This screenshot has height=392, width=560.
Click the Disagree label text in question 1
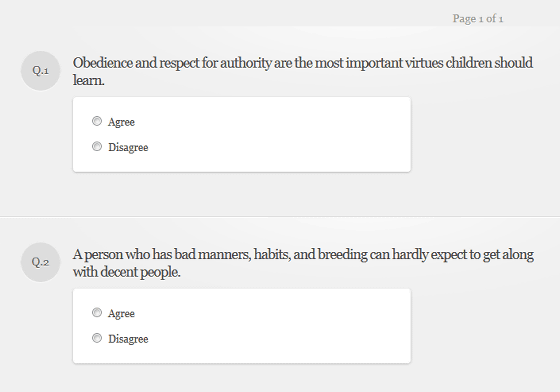pyautogui.click(x=128, y=147)
